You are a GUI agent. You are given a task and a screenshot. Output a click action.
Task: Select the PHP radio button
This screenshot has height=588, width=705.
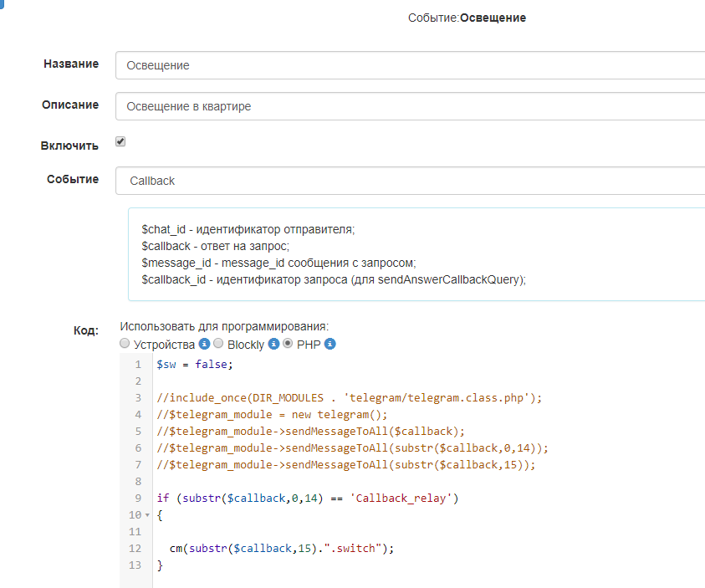pos(288,344)
